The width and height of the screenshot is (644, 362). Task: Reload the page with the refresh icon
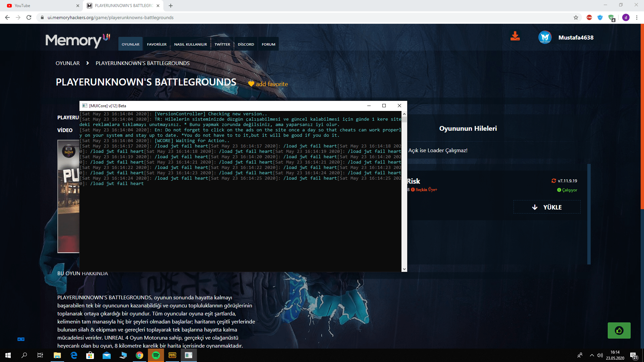29,17
